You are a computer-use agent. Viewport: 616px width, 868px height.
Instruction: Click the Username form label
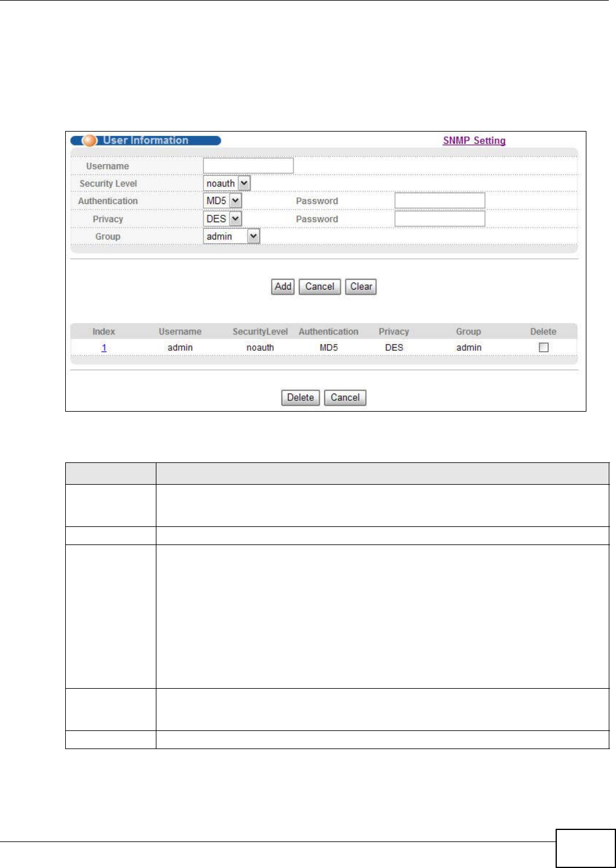pos(107,166)
